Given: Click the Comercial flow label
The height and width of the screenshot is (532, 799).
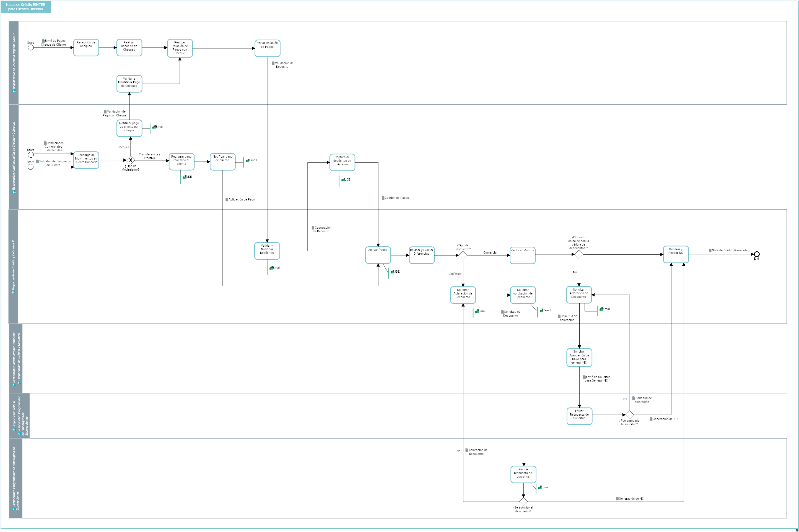Looking at the screenshot, I should tap(490, 253).
